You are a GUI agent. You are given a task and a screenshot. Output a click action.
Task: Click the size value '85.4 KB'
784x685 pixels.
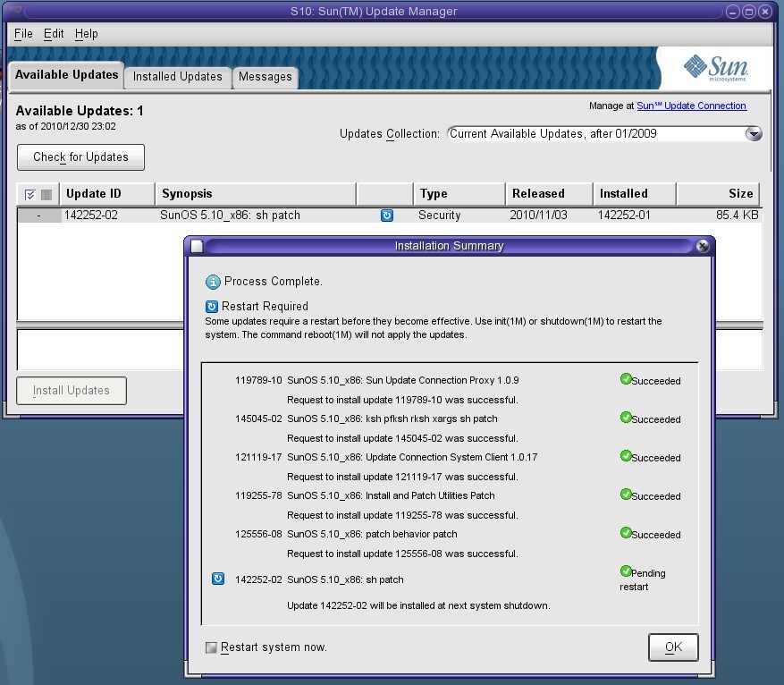click(x=737, y=216)
